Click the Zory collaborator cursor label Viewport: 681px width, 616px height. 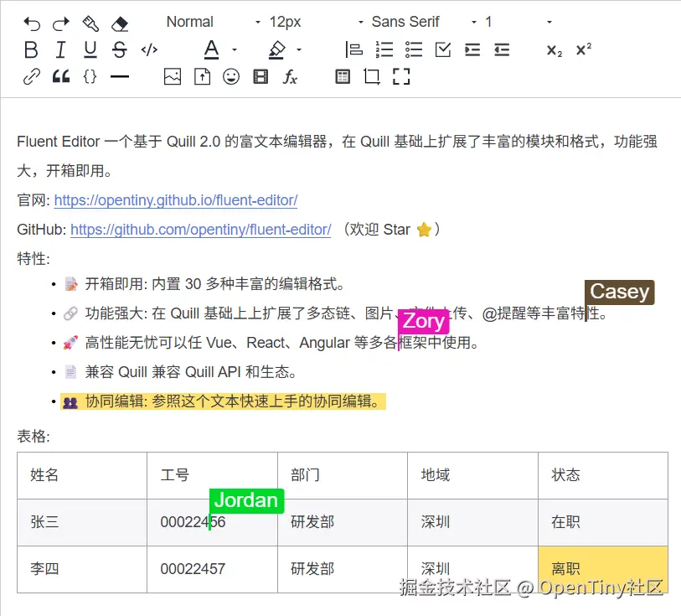[x=424, y=322]
